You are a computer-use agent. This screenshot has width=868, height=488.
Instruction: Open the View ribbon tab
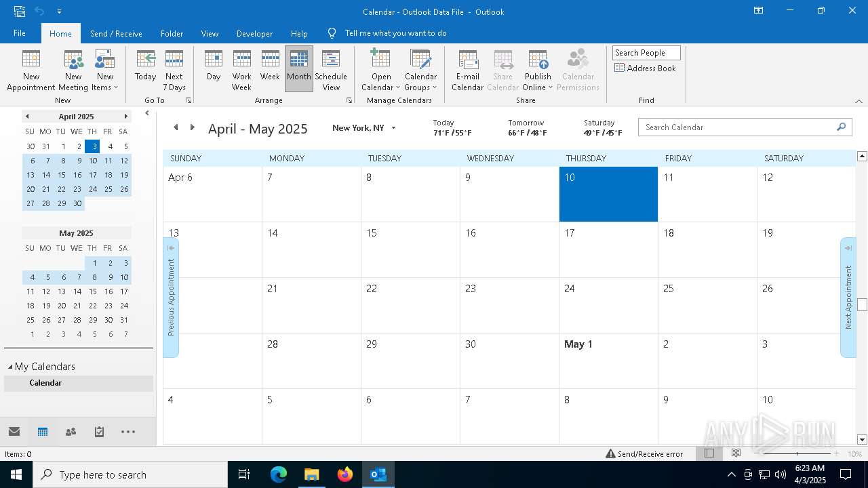210,33
